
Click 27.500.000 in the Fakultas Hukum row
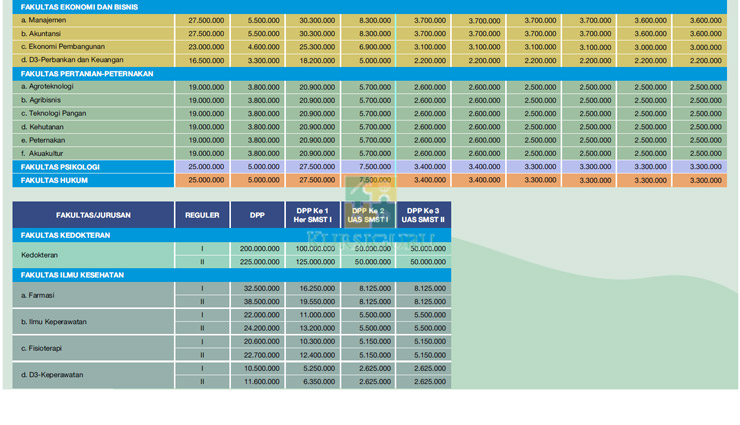(x=317, y=180)
